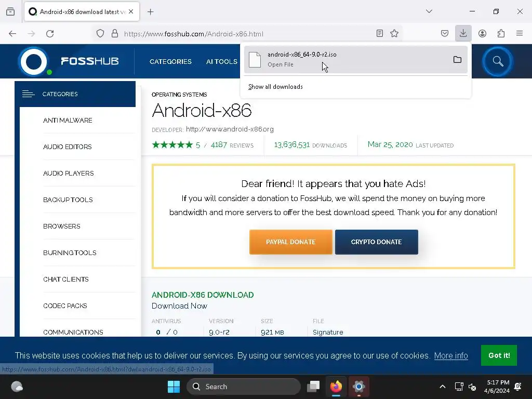532x399 pixels.
Task: Open a new tab with plus button
Action: point(150,12)
